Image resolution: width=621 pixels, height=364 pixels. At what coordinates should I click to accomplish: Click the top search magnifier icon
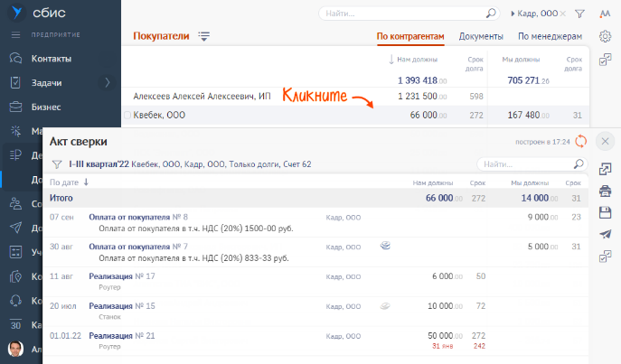click(x=491, y=14)
